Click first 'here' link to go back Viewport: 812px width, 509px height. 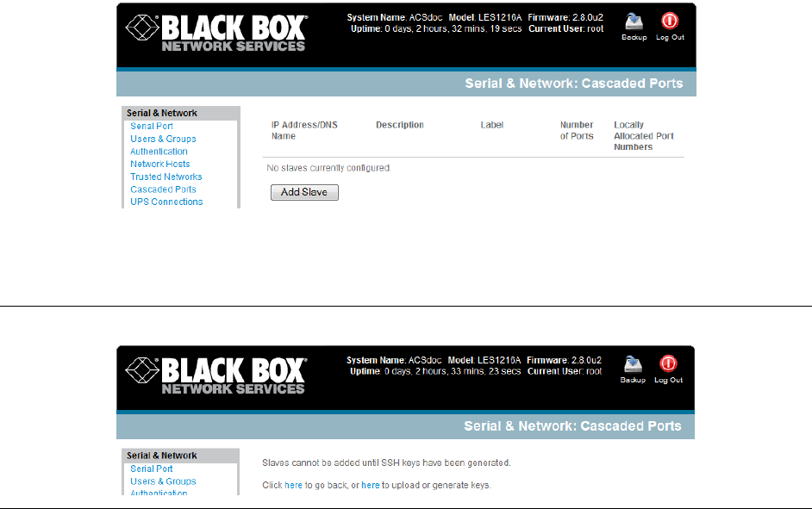coord(293,485)
